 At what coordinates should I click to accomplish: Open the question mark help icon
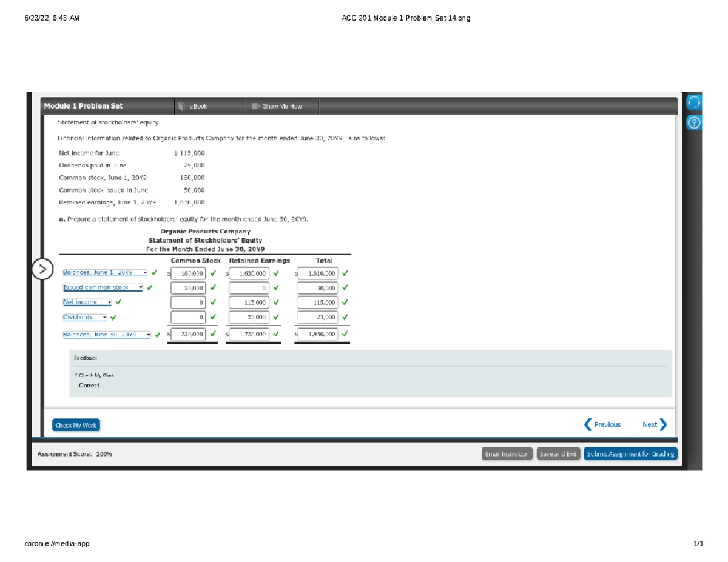(x=694, y=123)
